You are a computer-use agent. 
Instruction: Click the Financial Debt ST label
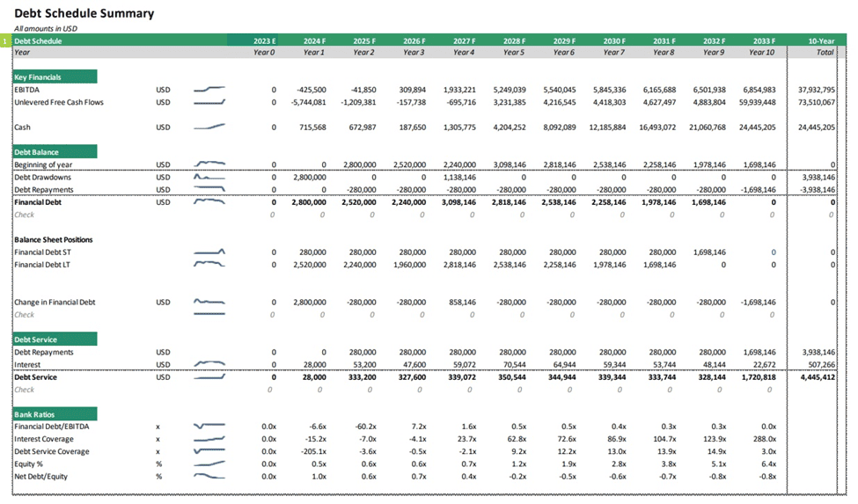pyautogui.click(x=43, y=252)
